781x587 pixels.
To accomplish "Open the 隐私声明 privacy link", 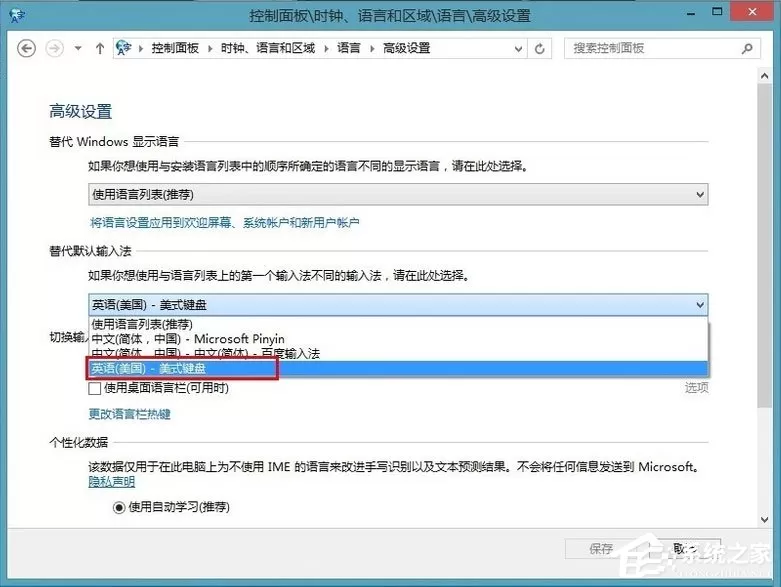I will tap(112, 482).
